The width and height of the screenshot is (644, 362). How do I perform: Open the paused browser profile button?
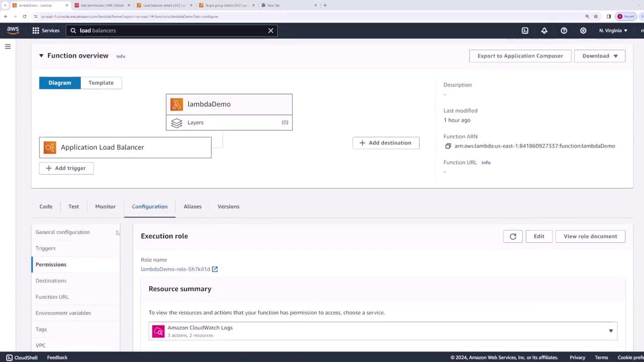click(x=626, y=17)
